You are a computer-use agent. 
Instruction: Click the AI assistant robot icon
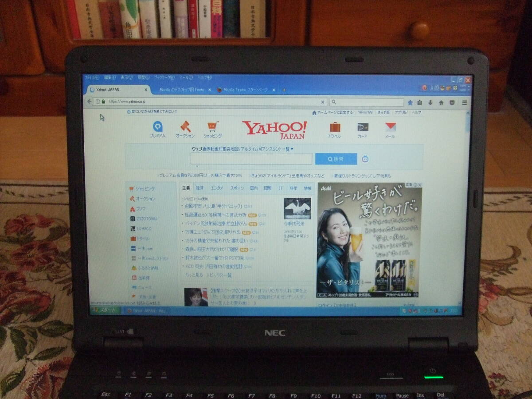[365, 159]
